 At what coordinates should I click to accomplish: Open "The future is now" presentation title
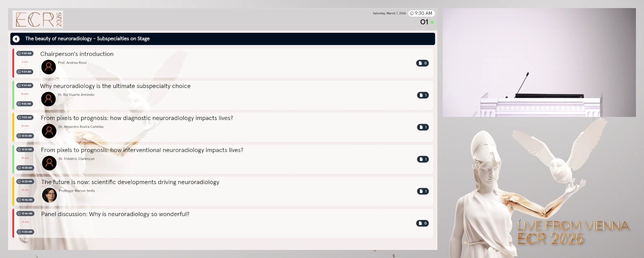click(130, 182)
